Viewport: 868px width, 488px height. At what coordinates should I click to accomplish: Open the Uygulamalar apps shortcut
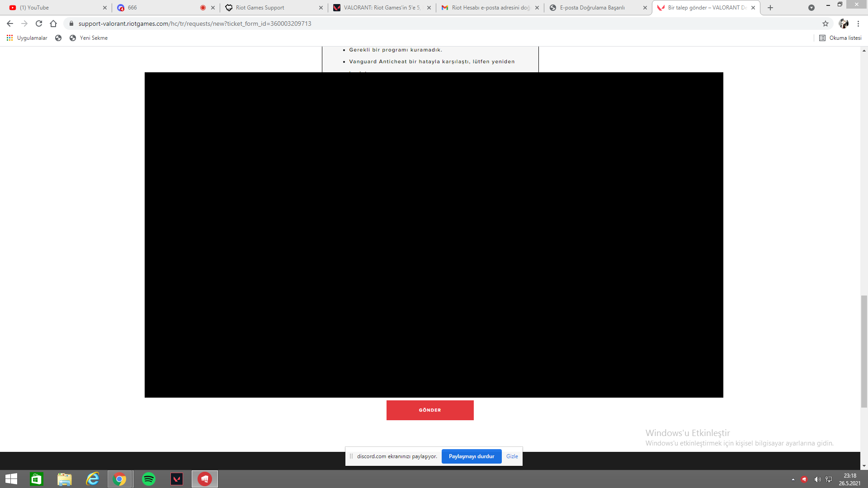tap(27, 38)
